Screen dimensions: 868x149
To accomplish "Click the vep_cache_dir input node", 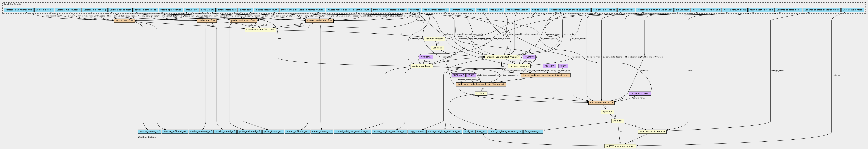I will coord(539,10).
